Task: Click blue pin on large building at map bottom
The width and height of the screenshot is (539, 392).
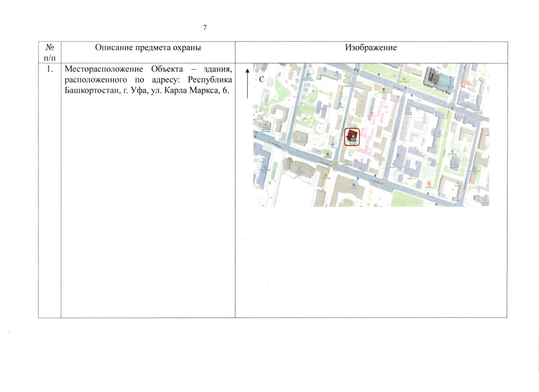Action: [353, 185]
